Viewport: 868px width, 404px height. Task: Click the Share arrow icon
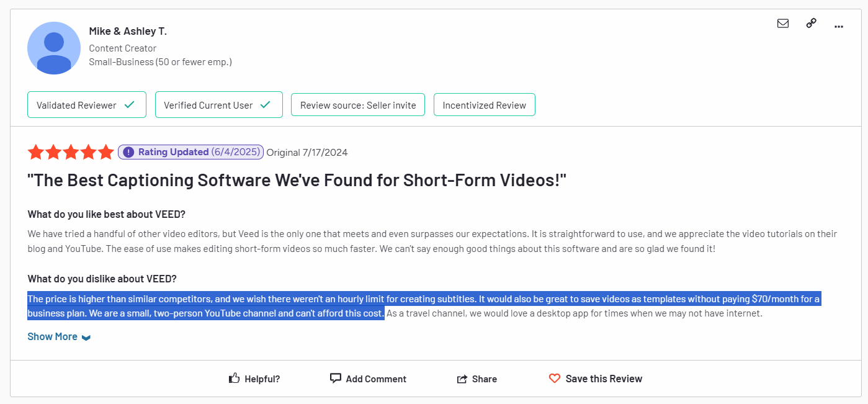click(462, 379)
